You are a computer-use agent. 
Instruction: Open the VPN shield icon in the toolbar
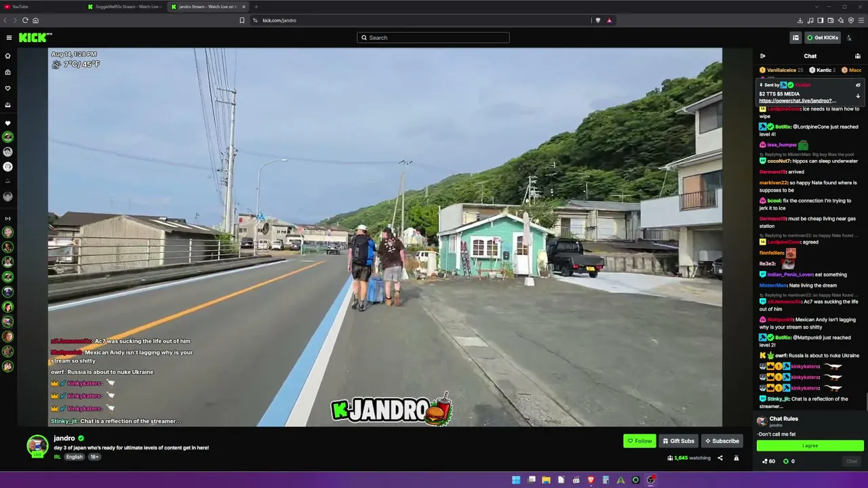(x=850, y=20)
